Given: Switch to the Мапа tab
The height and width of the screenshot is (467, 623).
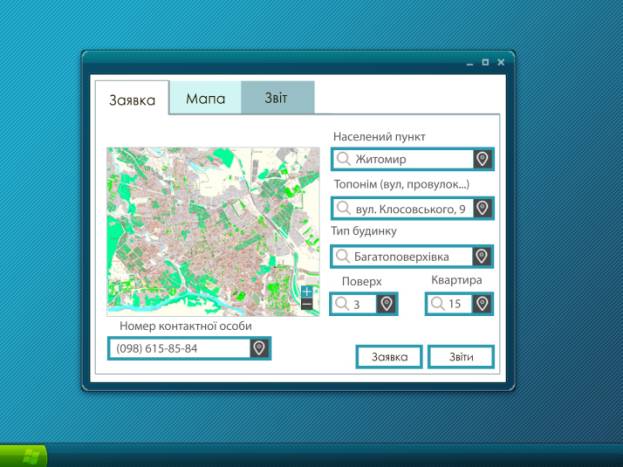Looking at the screenshot, I should point(205,99).
